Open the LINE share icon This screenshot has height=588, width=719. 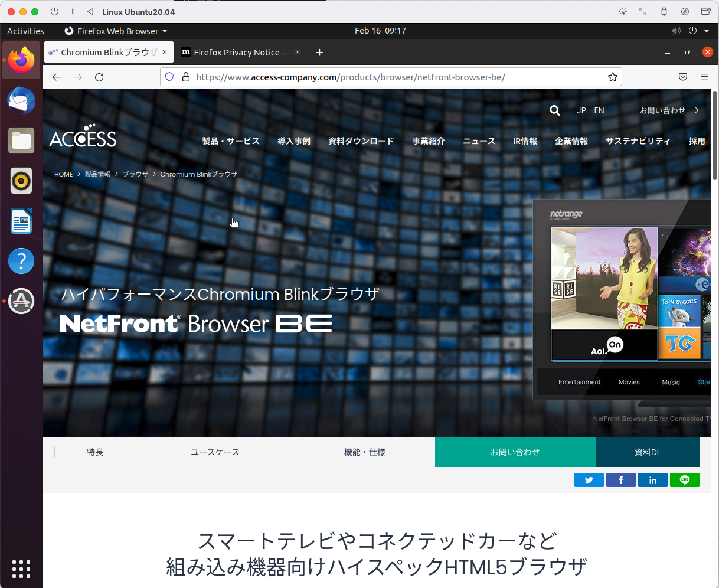point(684,479)
